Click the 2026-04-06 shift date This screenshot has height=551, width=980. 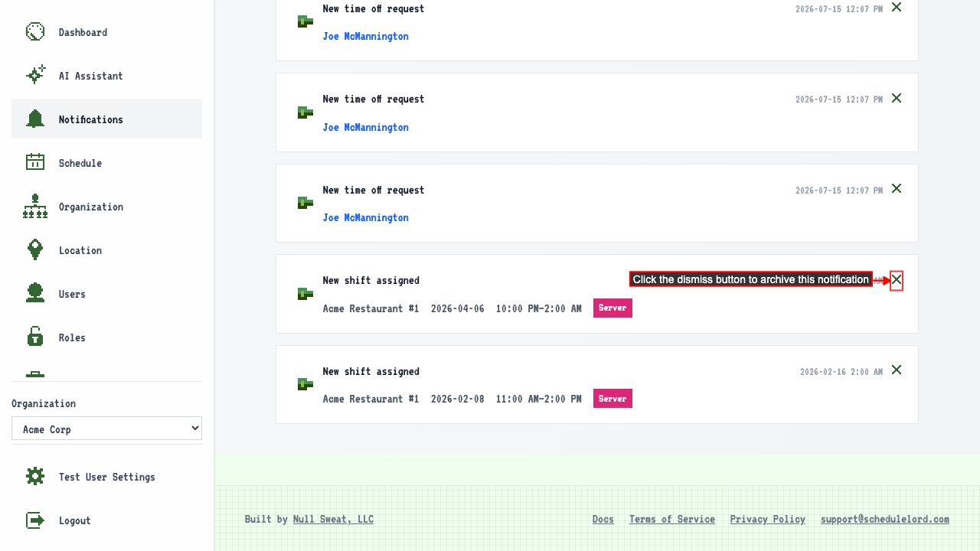[x=458, y=308]
